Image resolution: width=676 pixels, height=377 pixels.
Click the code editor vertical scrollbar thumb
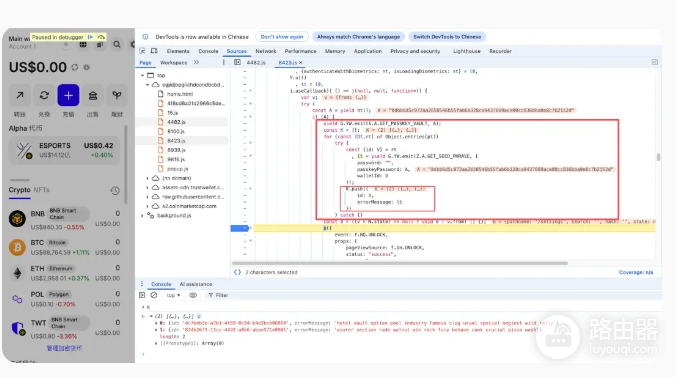(658, 157)
